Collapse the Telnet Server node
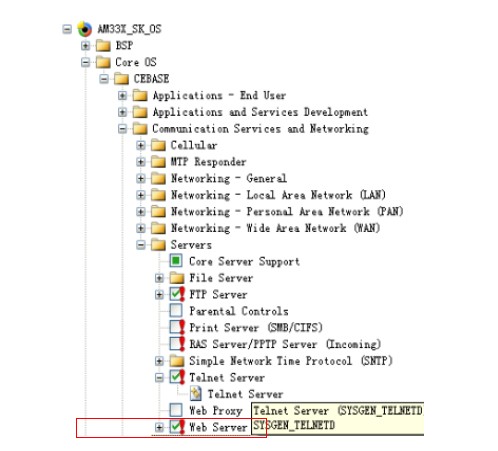 (x=159, y=377)
